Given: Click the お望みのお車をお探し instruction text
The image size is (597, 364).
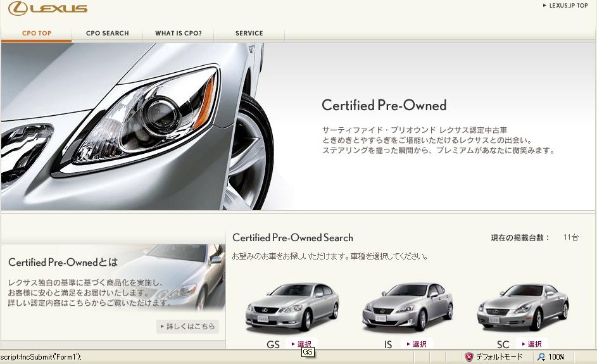Looking at the screenshot, I should click(330, 256).
